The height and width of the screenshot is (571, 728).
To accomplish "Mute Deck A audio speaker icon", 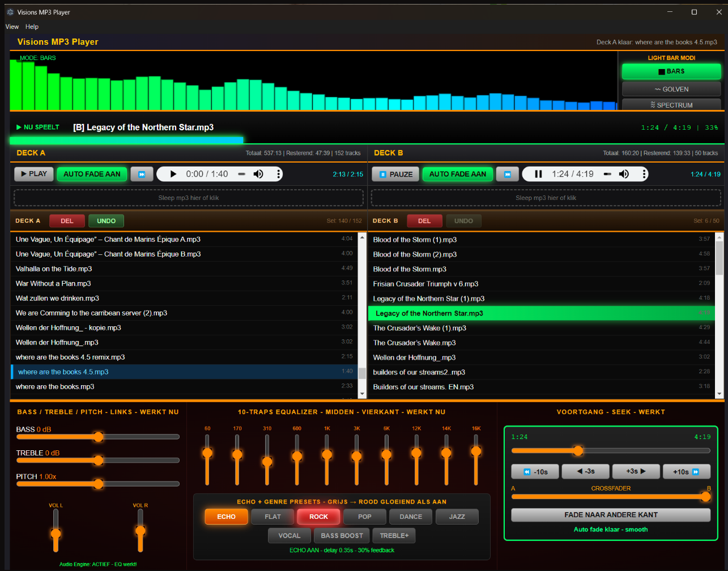I will [x=258, y=174].
